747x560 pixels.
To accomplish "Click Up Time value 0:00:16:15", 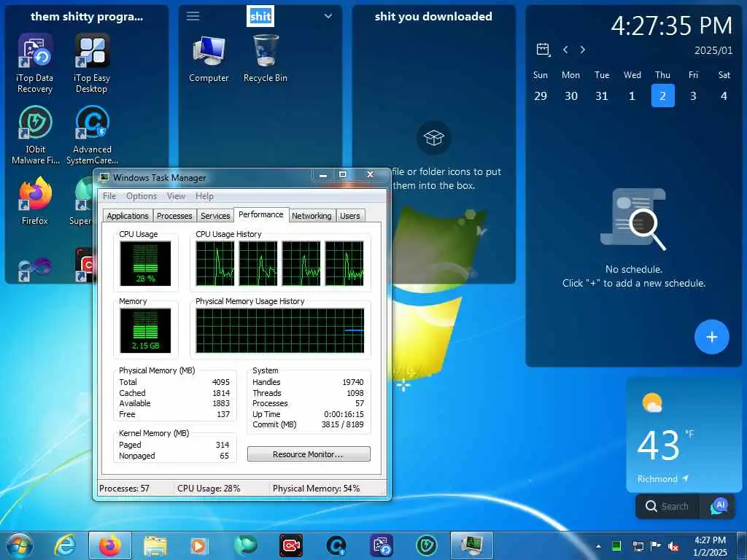I will pyautogui.click(x=344, y=414).
